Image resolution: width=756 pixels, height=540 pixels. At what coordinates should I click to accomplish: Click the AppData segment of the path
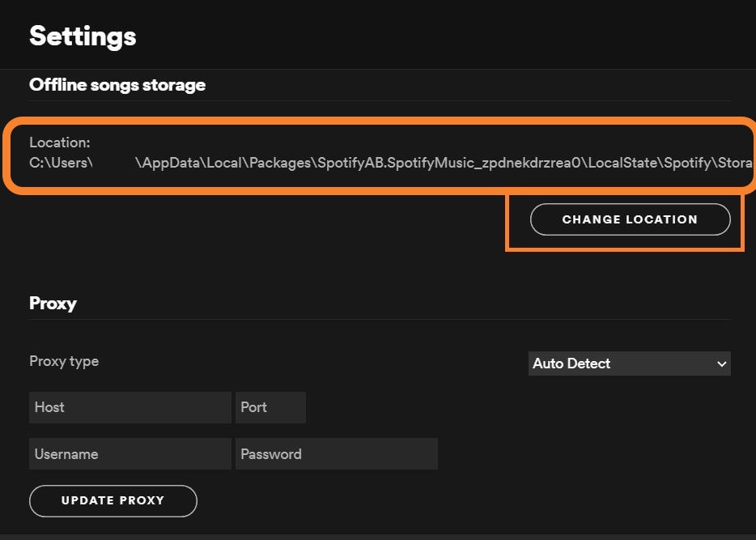(168, 163)
